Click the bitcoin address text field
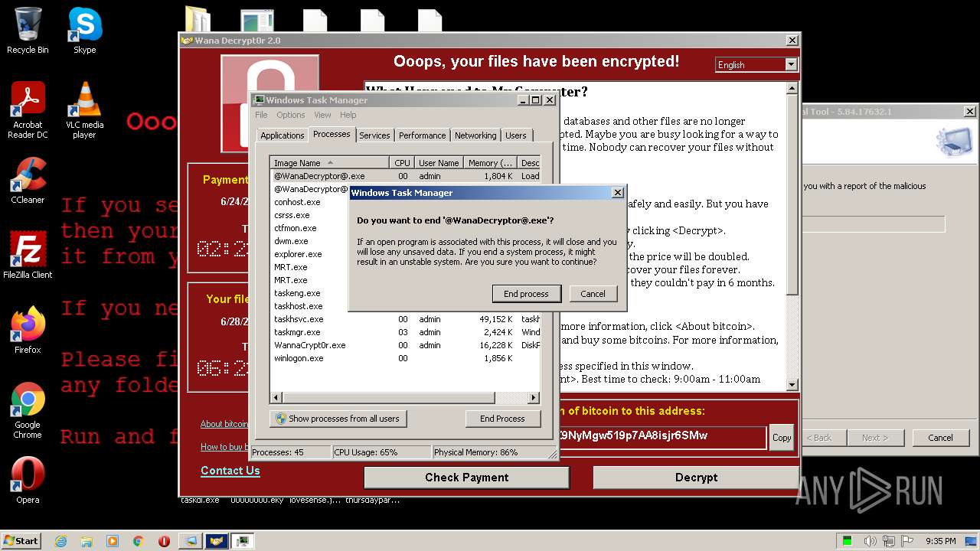The image size is (980, 551). pyautogui.click(x=663, y=437)
